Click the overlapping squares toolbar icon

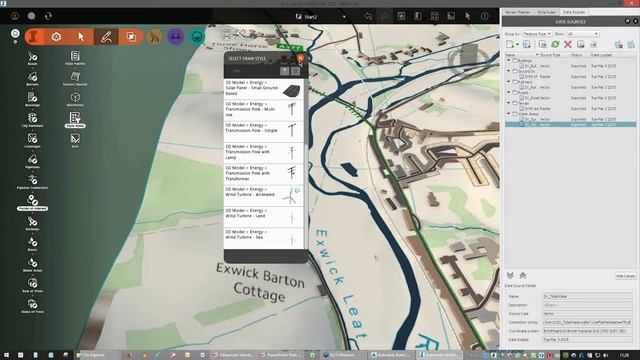[x=131, y=37]
